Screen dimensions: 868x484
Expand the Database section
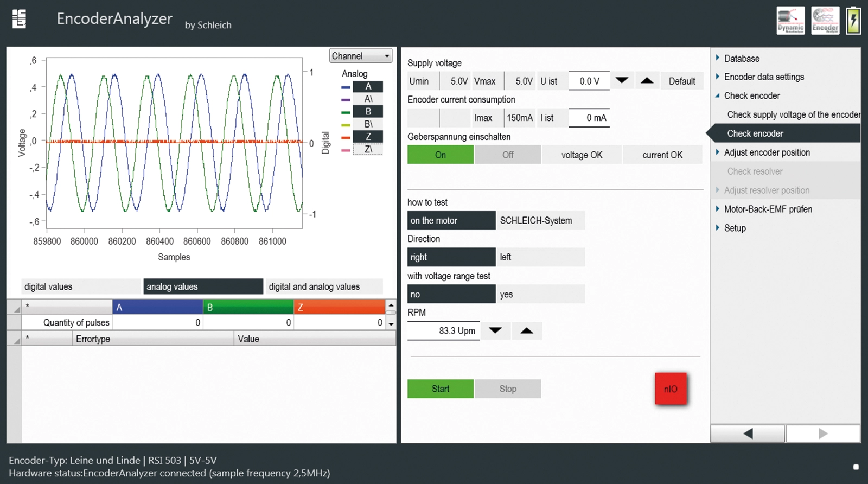pos(741,59)
